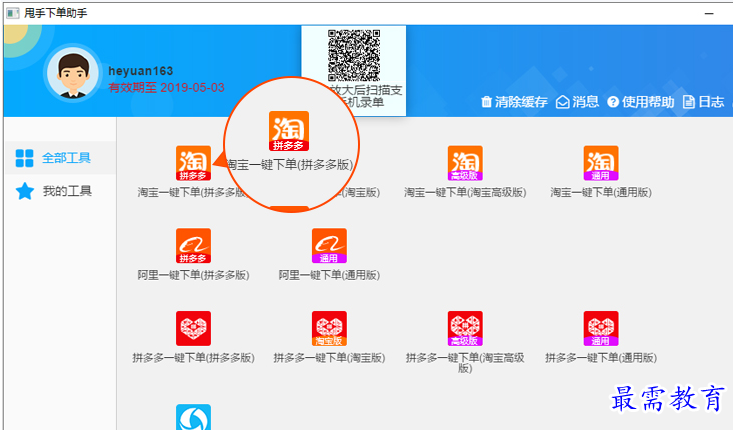Image resolution: width=733 pixels, height=430 pixels.
Task: Open the 使用帮助 link
Action: (x=640, y=102)
